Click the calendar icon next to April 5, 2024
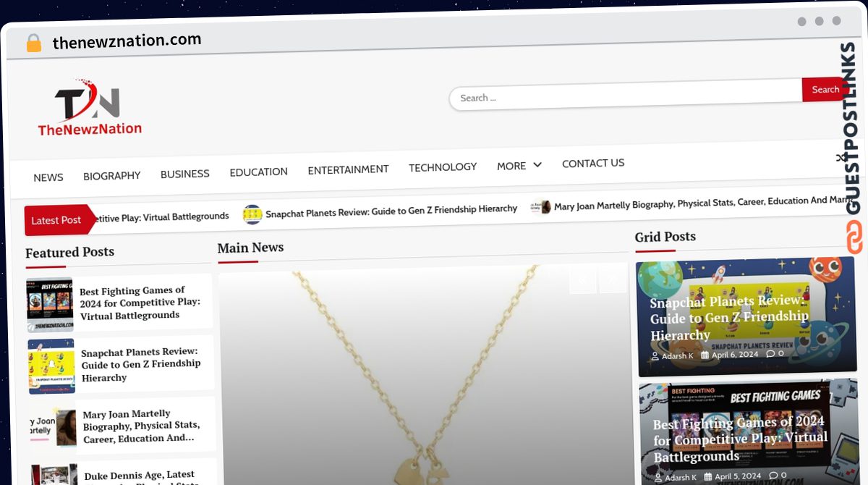The width and height of the screenshot is (868, 485). point(708,476)
